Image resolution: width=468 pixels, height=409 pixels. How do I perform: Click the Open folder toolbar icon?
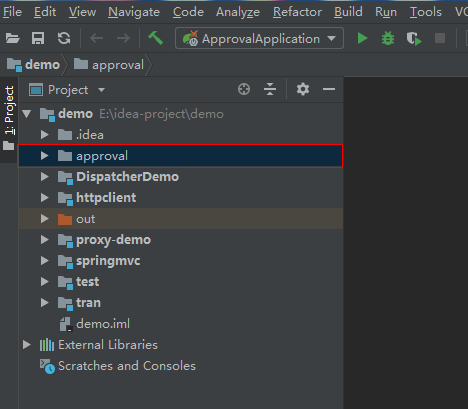pos(13,39)
